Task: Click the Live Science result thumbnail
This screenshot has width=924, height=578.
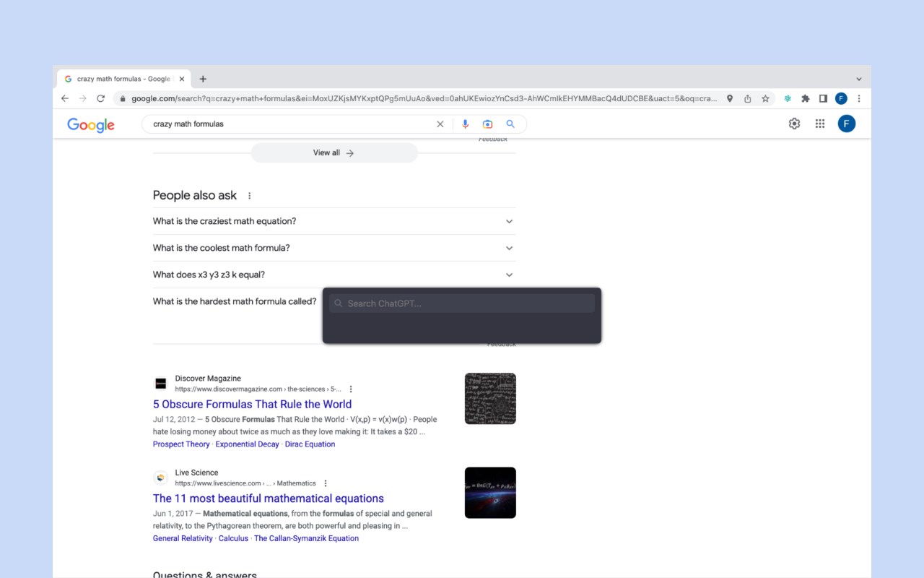Action: click(x=490, y=492)
